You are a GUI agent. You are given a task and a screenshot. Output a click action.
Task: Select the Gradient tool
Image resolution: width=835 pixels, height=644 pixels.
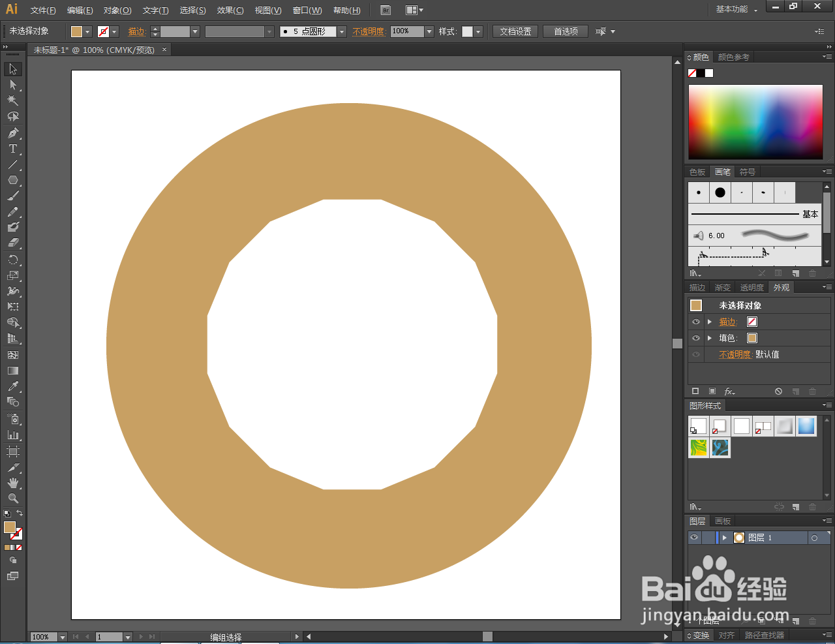click(x=13, y=371)
